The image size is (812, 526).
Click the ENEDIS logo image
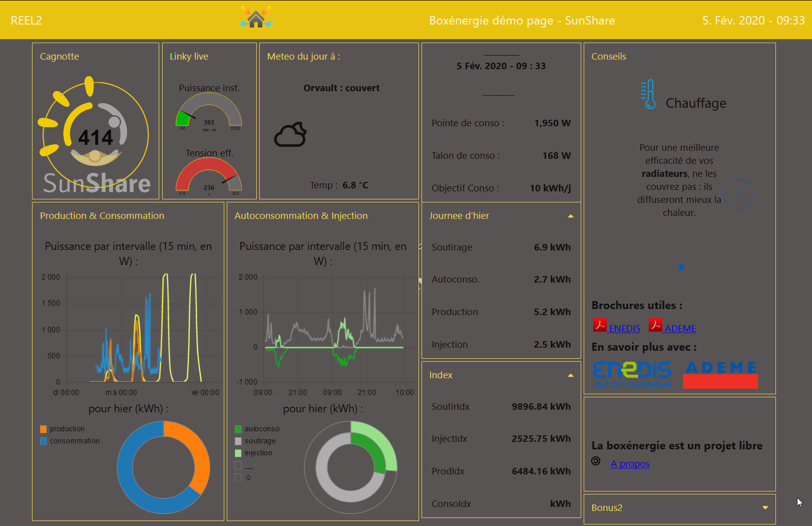[632, 374]
